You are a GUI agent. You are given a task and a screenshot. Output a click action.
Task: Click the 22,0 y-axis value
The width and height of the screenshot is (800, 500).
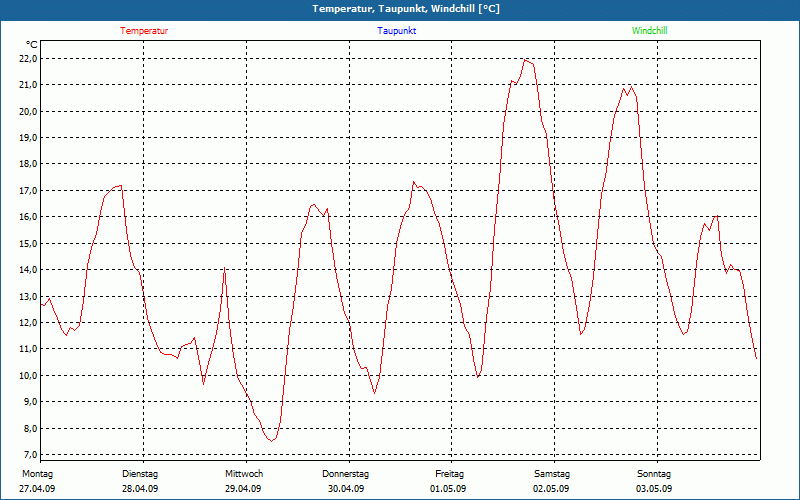pyautogui.click(x=28, y=59)
